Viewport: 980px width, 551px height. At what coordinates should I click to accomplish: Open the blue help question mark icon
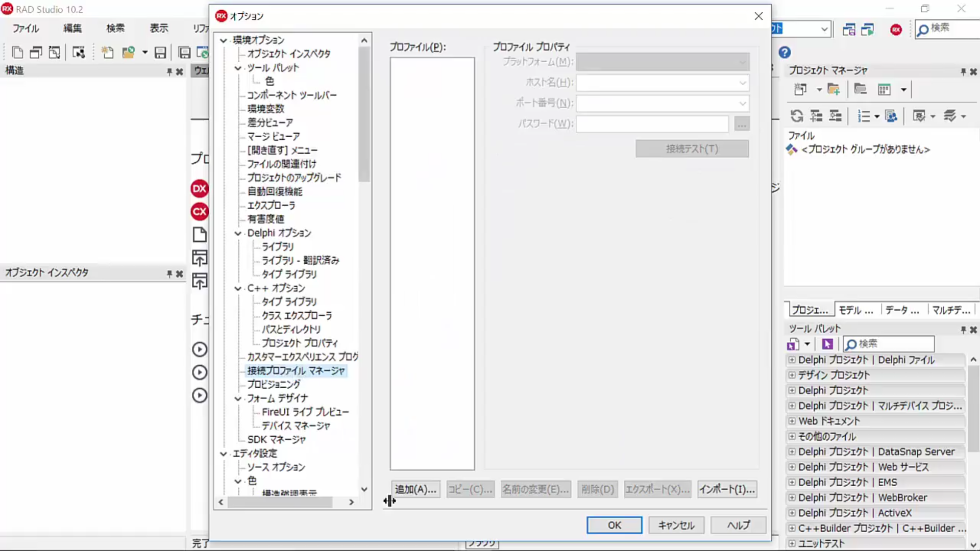pos(785,53)
